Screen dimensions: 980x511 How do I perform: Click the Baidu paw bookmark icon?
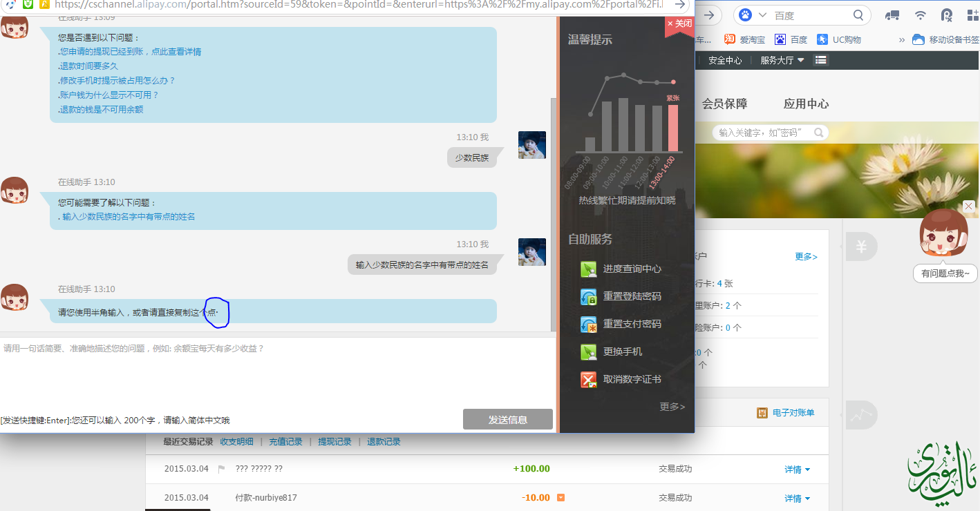[780, 40]
